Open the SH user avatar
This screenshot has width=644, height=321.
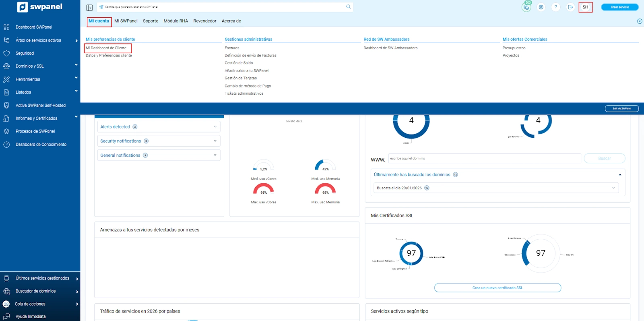[585, 7]
